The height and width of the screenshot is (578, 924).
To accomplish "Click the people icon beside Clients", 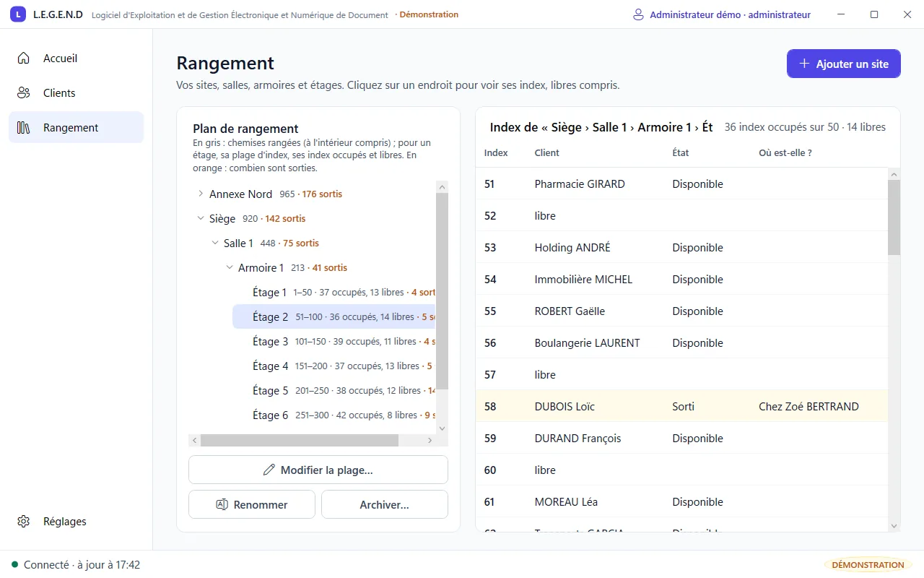I will (x=24, y=92).
